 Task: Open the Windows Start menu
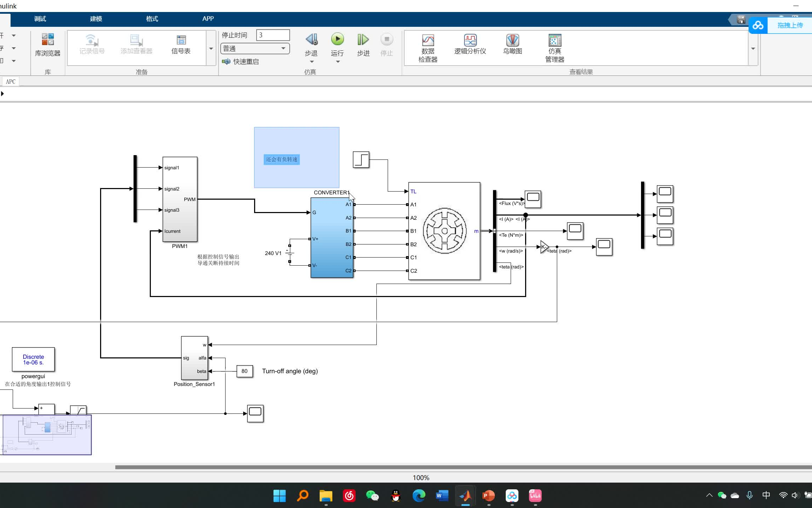[279, 496]
